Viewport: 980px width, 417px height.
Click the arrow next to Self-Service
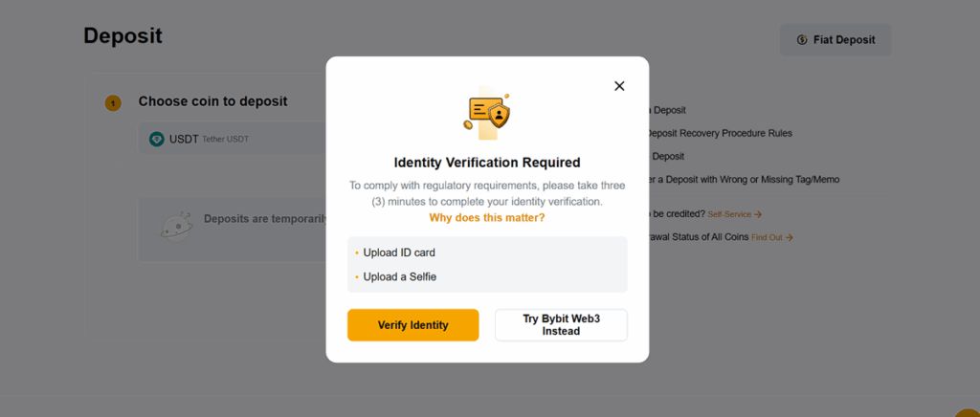[x=758, y=214]
